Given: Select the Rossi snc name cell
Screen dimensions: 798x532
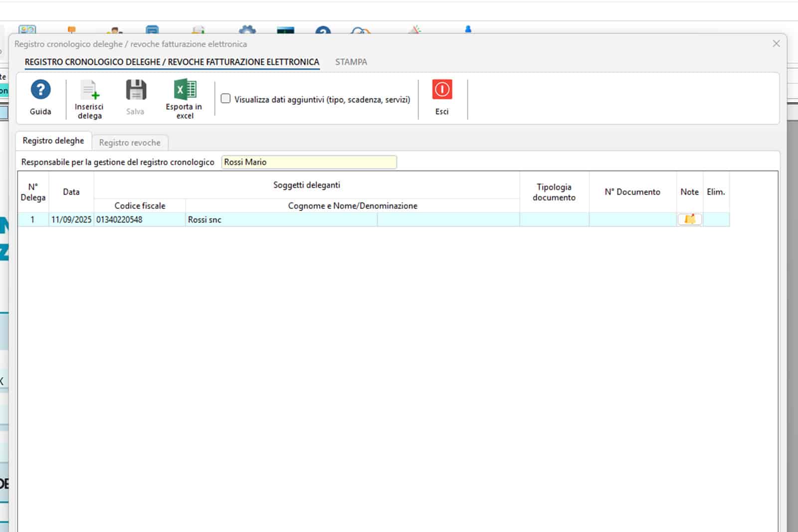Looking at the screenshot, I should 281,219.
